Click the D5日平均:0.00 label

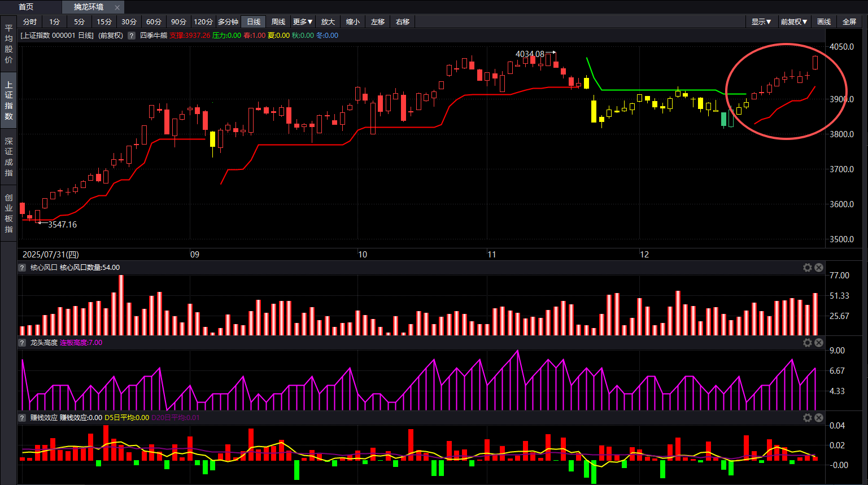(x=127, y=418)
